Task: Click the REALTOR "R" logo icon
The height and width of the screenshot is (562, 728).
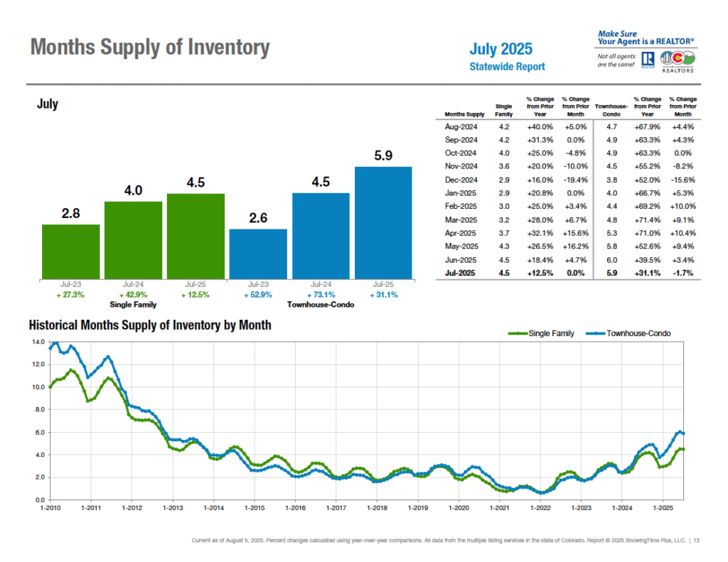Action: coord(647,60)
